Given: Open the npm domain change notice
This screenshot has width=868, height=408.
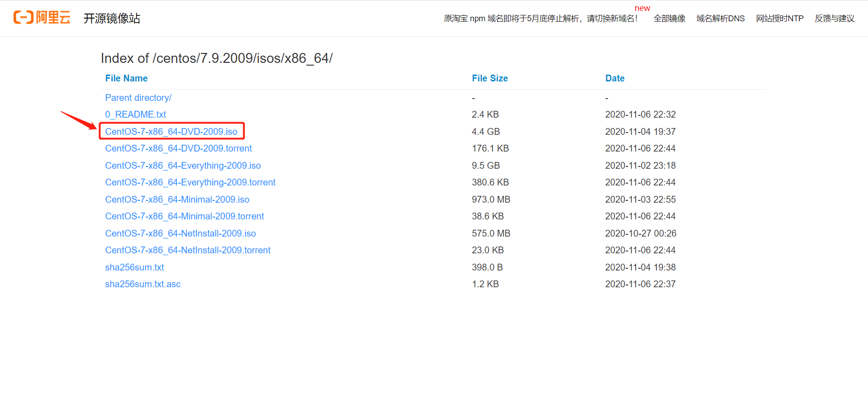Looking at the screenshot, I should (x=541, y=19).
